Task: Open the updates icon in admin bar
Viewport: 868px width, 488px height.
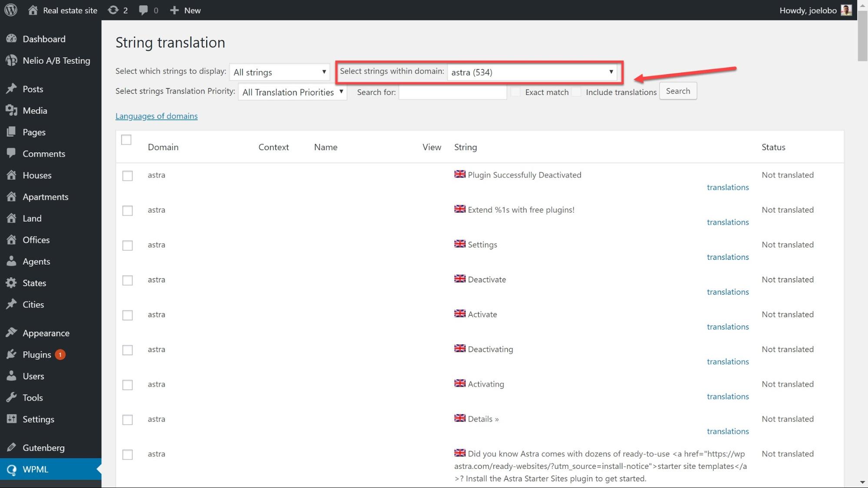Action: click(113, 10)
